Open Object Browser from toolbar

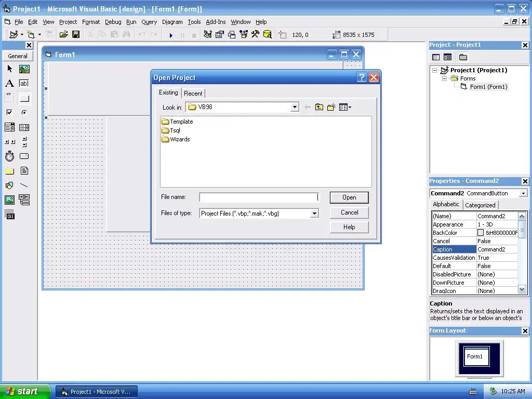[x=243, y=35]
